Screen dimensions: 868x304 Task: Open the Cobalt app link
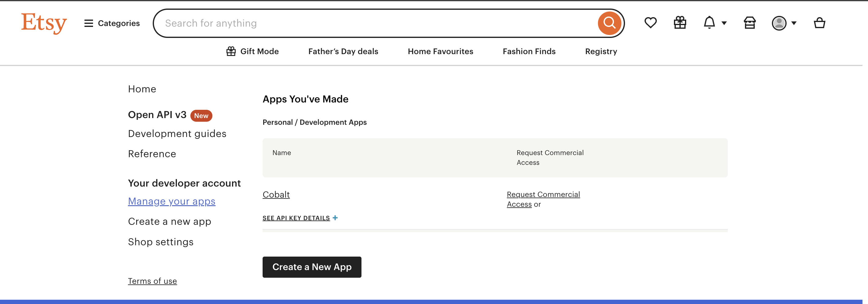[x=276, y=195]
